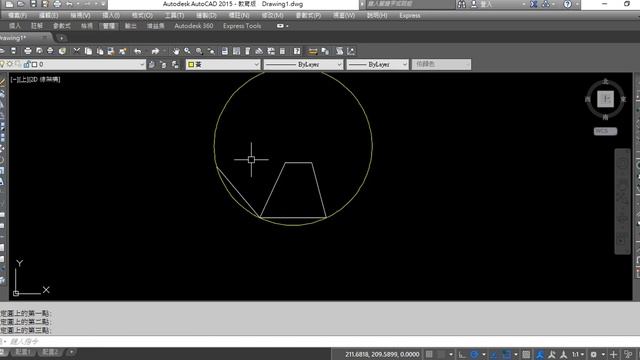Open the annotation scale 1:1 dropdown
This screenshot has height=360, width=640.
(x=578, y=354)
